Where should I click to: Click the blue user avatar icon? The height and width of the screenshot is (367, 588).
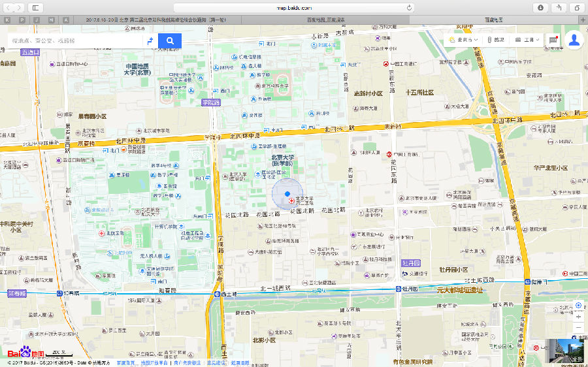coord(574,40)
